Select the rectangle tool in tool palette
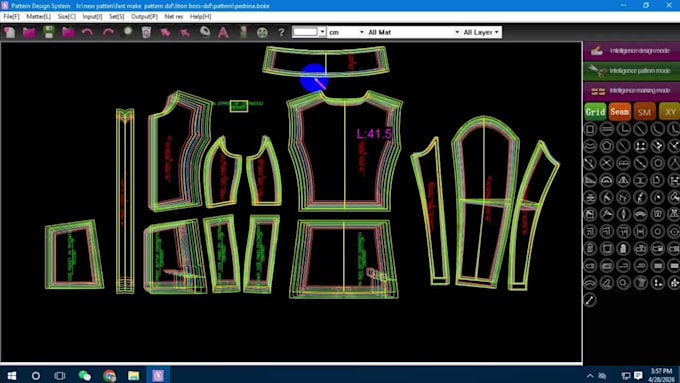 tap(590, 129)
